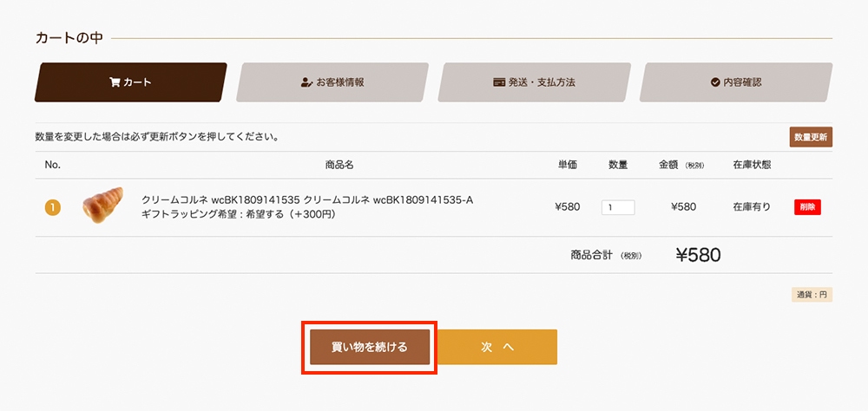Image resolution: width=868 pixels, height=411 pixels.
Task: Select the カート step tab
Action: 131,82
